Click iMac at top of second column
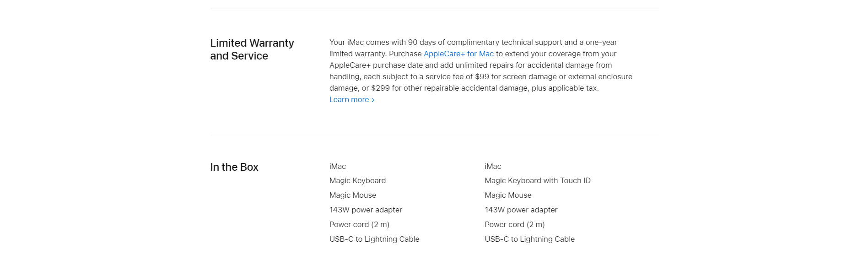 point(493,166)
